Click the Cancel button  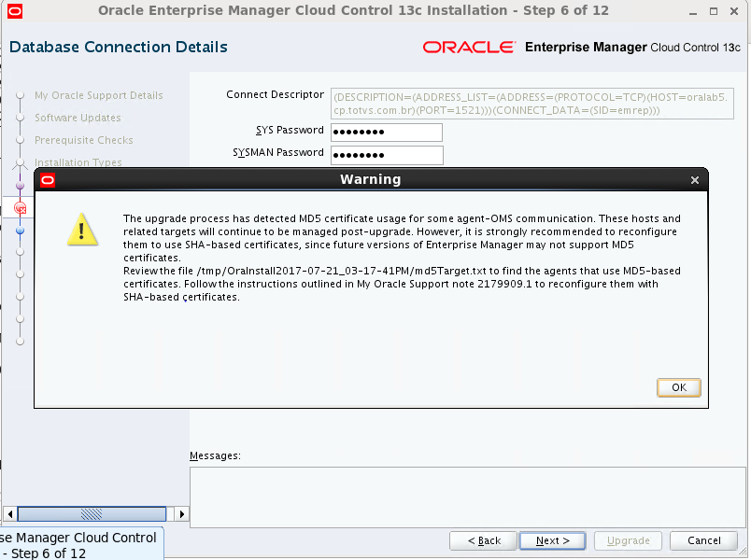(x=703, y=540)
